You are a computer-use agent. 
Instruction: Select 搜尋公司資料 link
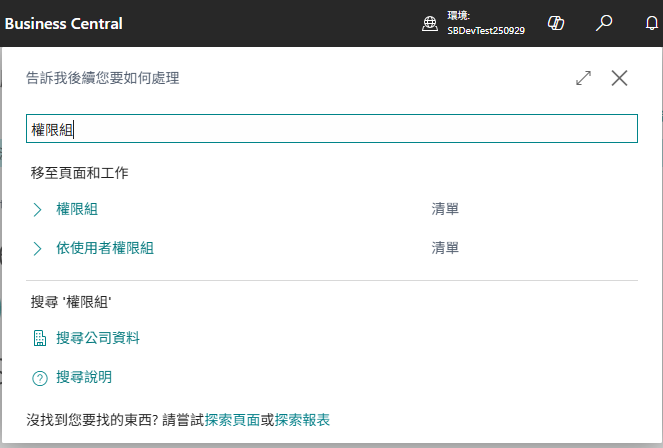(98, 338)
